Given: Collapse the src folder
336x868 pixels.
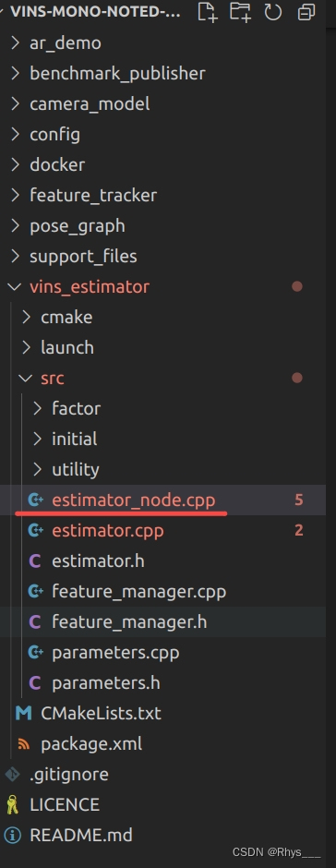Looking at the screenshot, I should [x=52, y=378].
